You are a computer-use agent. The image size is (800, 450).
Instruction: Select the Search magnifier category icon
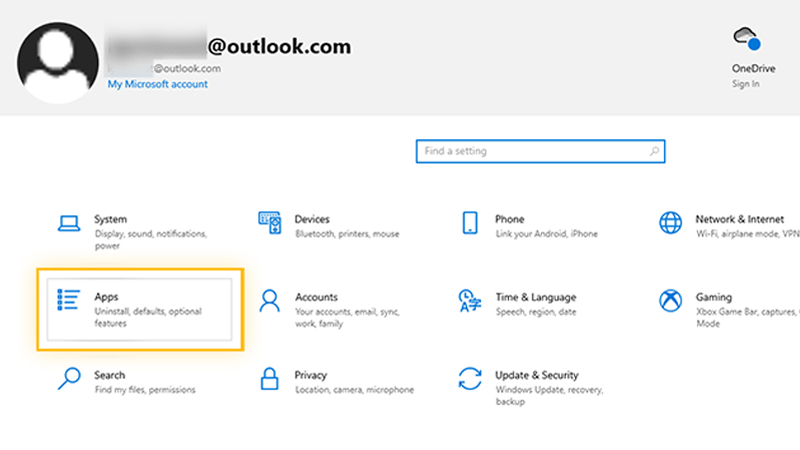pos(69,379)
